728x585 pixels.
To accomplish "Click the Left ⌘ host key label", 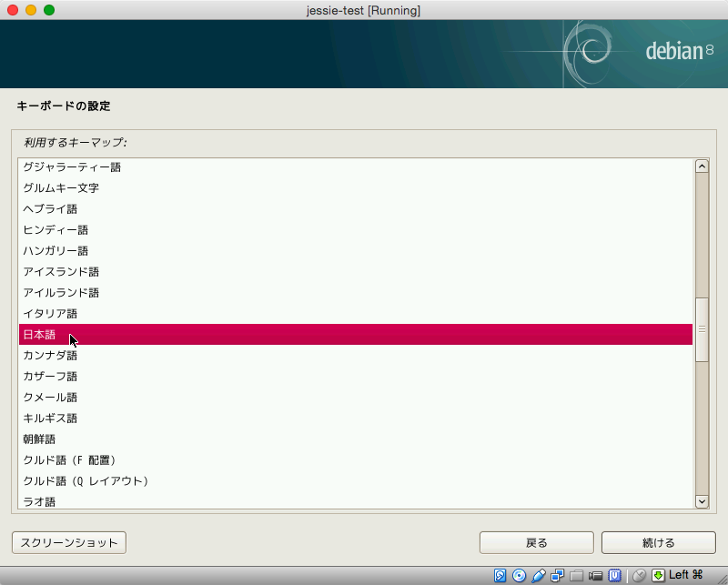I will click(x=686, y=575).
